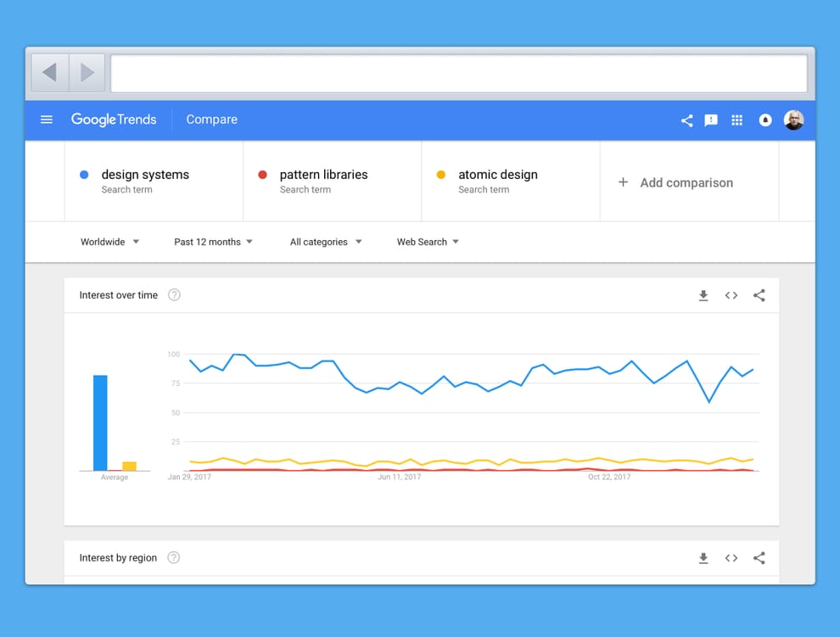The width and height of the screenshot is (840, 637).
Task: Click the Add comparison button
Action: [676, 182]
